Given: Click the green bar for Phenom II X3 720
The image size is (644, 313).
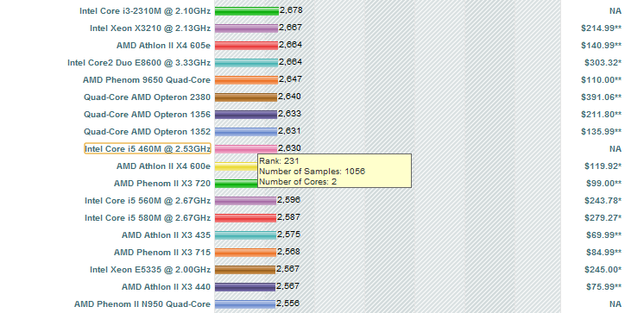Looking at the screenshot, I should (237, 184).
